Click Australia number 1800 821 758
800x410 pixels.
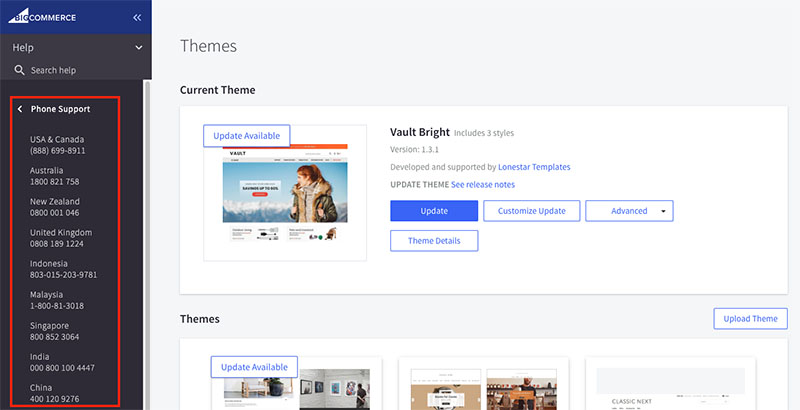55,182
